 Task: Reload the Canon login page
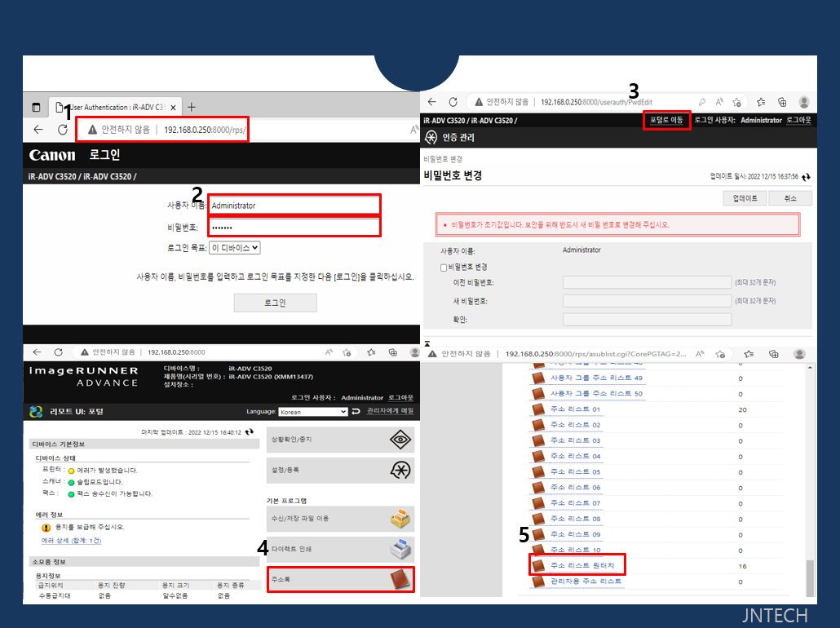63,130
